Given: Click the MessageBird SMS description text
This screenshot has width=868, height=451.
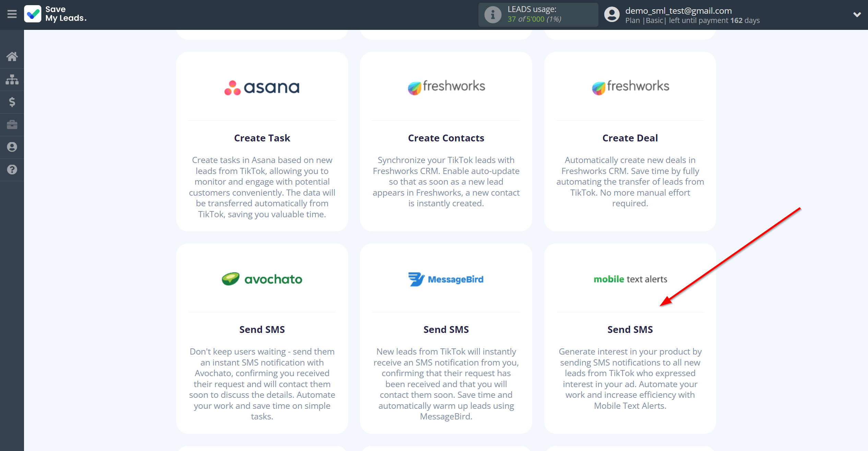Looking at the screenshot, I should [446, 384].
